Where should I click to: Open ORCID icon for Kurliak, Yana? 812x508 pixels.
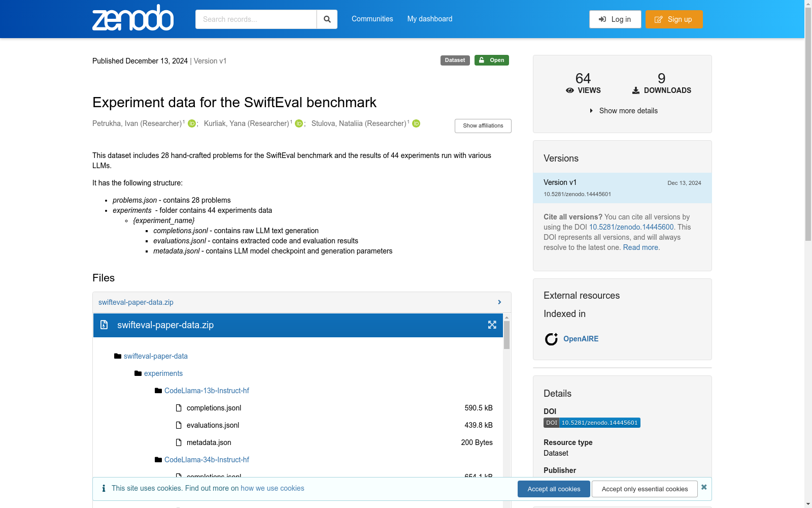tap(299, 123)
